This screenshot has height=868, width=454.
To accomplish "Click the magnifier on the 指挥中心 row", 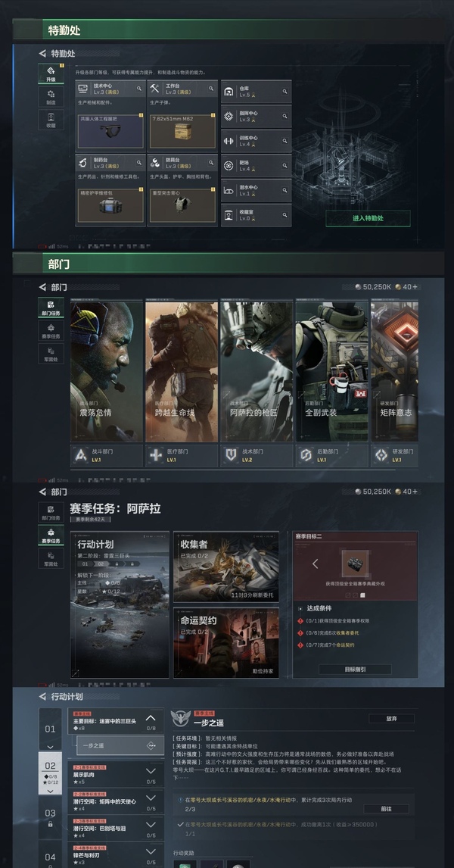I will click(x=285, y=116).
